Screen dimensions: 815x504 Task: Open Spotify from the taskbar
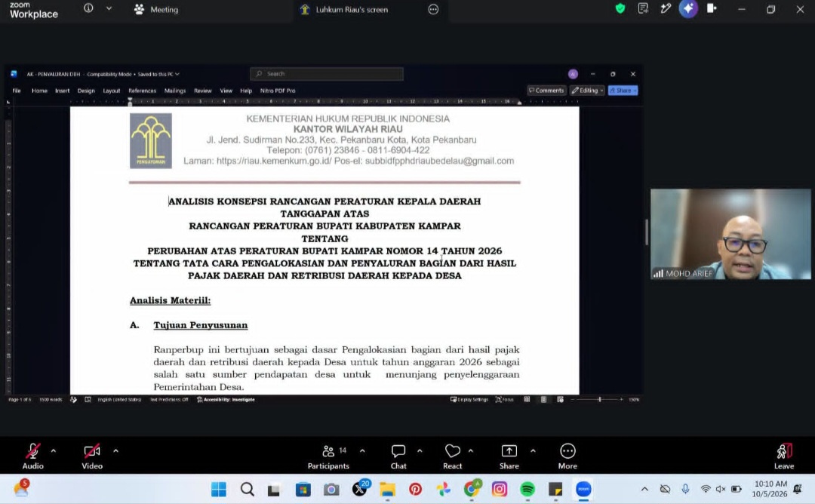tap(527, 489)
